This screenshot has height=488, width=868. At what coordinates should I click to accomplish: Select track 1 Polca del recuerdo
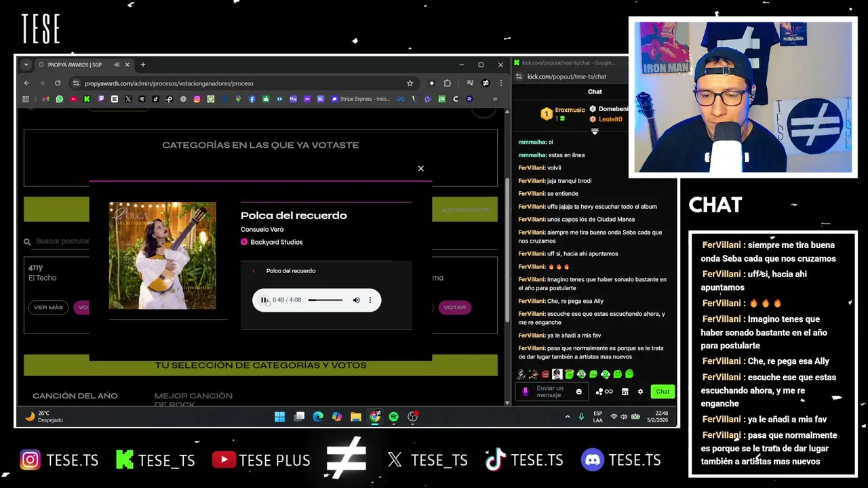pyautogui.click(x=290, y=270)
